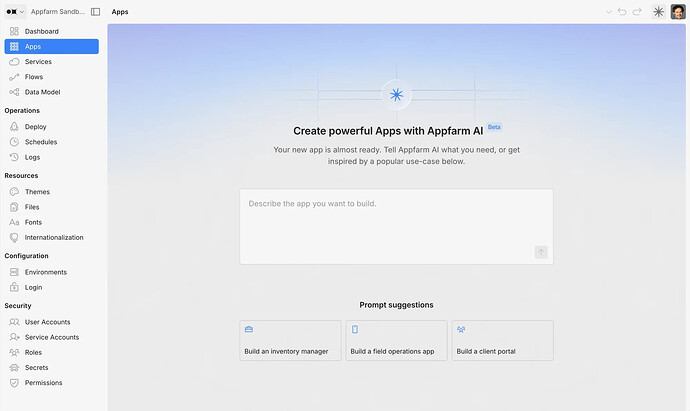This screenshot has height=411, width=690.
Task: Click the Fonts Aa icon
Action: (x=14, y=222)
